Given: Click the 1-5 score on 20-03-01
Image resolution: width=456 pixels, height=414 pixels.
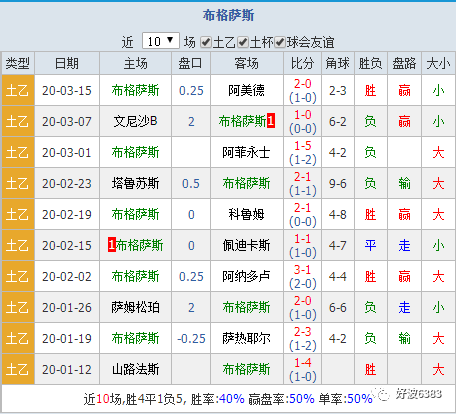Looking at the screenshot, I should [x=303, y=146].
